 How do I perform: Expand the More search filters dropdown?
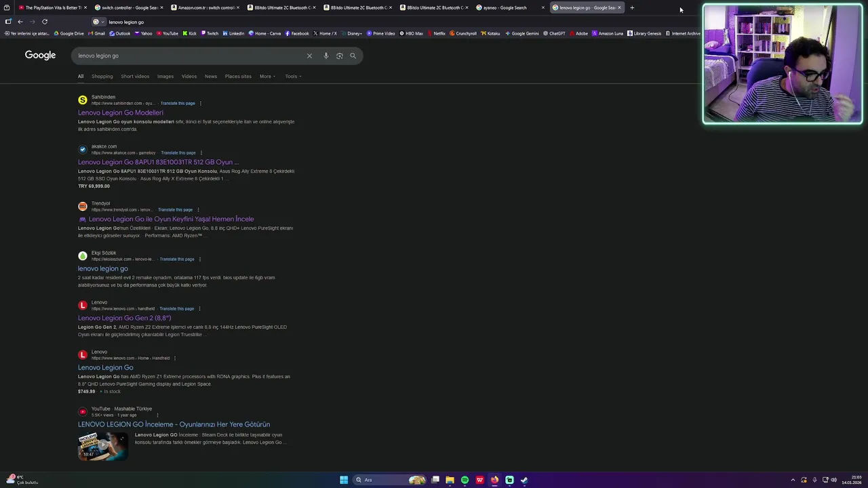(x=267, y=76)
